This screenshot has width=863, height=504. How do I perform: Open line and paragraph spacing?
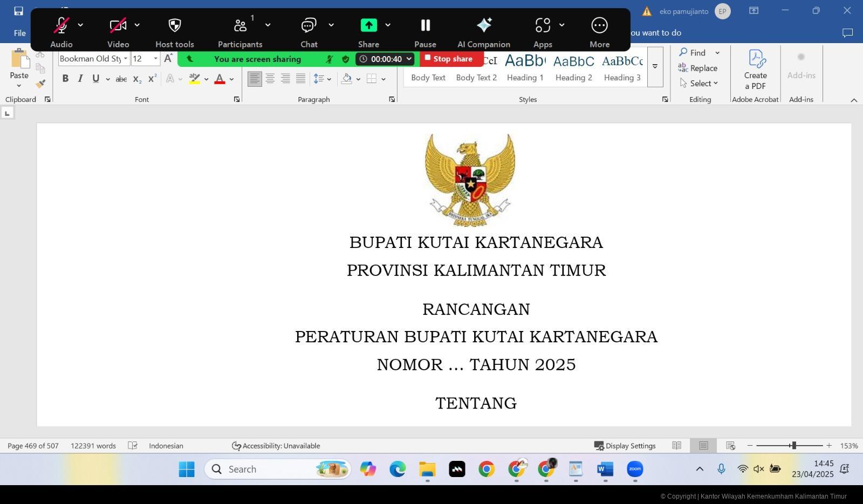[x=323, y=79]
